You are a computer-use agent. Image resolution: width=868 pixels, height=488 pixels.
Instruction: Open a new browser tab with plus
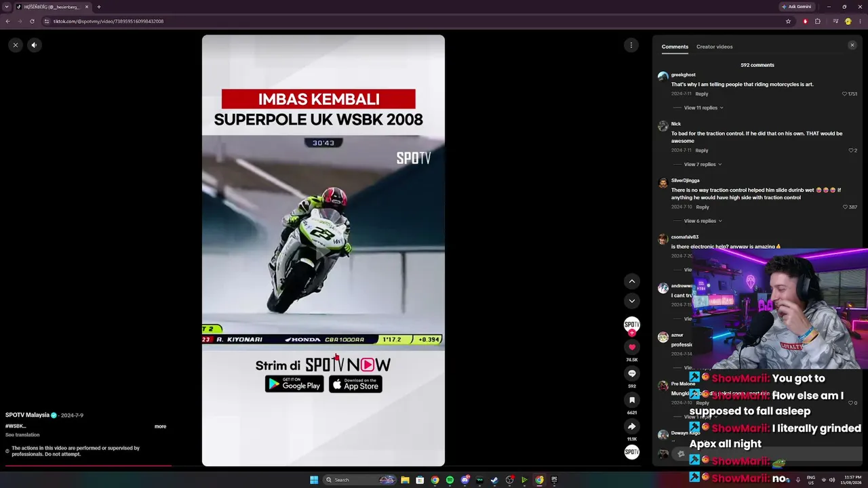[98, 7]
